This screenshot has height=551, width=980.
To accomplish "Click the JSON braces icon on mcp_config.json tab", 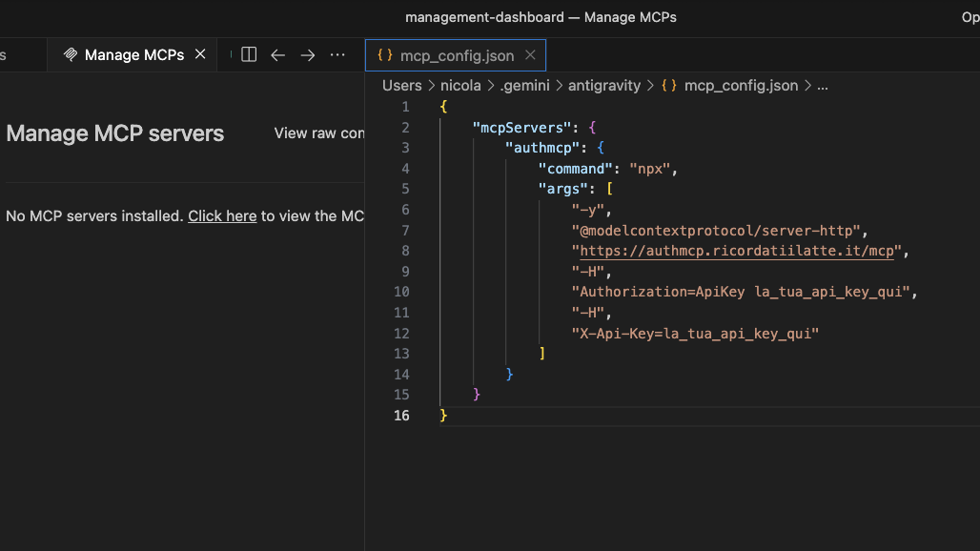I will tap(384, 55).
